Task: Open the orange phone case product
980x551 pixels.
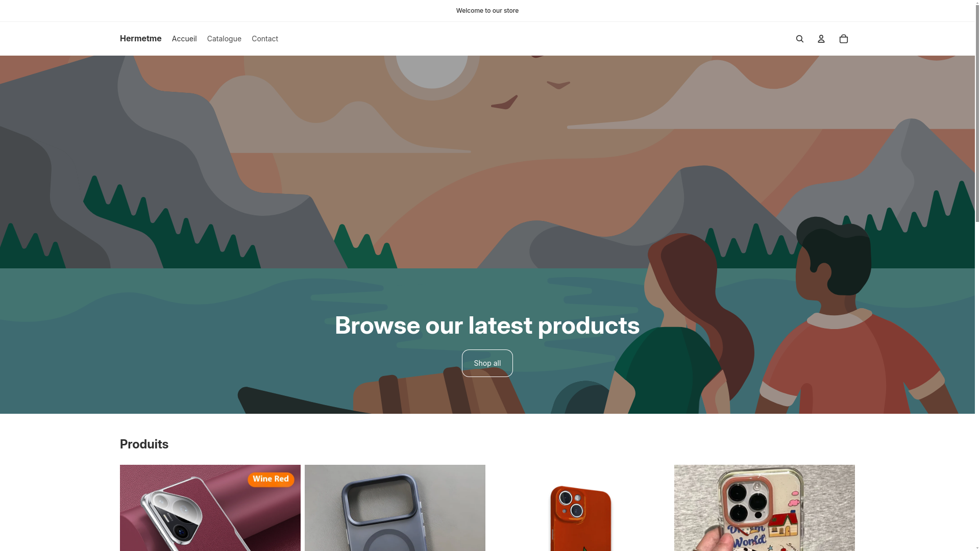Action: pyautogui.click(x=580, y=508)
